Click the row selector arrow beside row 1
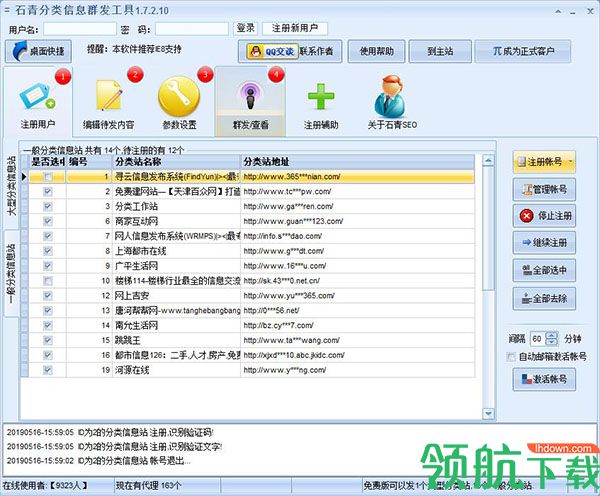Viewport: 600px width, 496px height. pyautogui.click(x=24, y=177)
